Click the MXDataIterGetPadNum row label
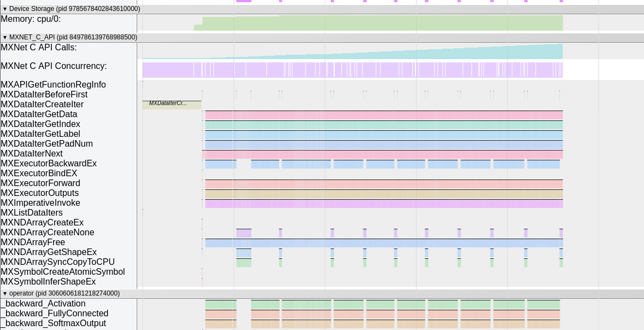The width and height of the screenshot is (644, 330). tap(47, 144)
